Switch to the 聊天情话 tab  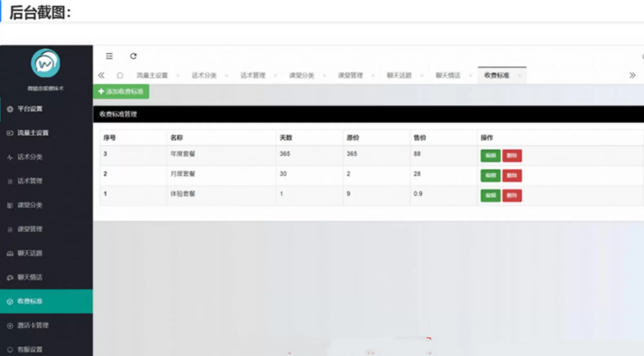[x=448, y=75]
